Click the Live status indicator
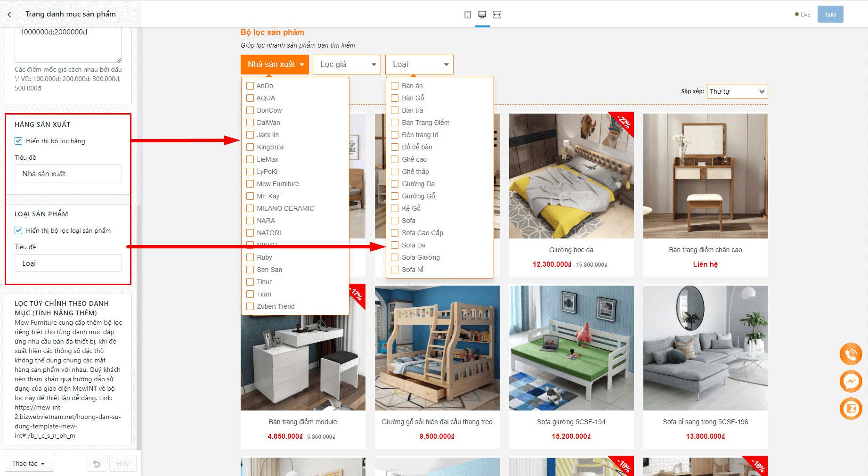Viewport: 868px width, 476px height. (x=803, y=15)
